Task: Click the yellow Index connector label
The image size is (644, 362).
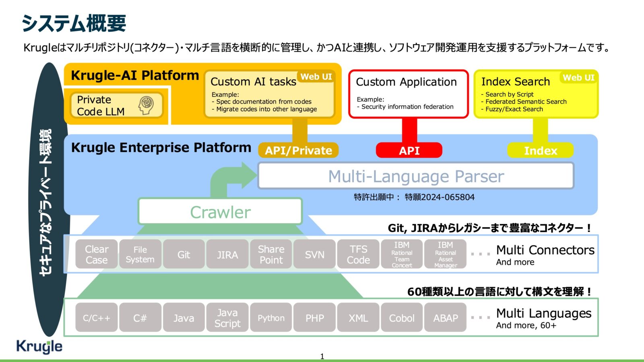Action: click(x=540, y=150)
